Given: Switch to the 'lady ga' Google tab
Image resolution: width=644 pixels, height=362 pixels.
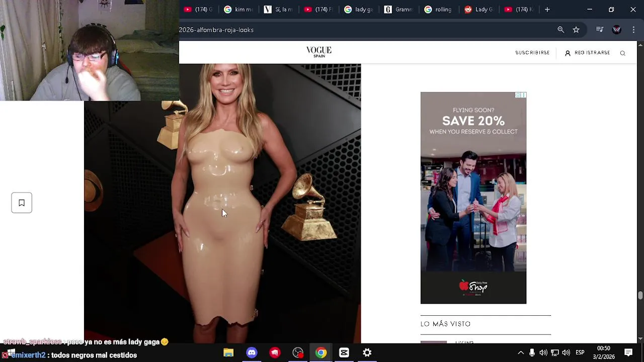Looking at the screenshot, I should click(x=359, y=9).
